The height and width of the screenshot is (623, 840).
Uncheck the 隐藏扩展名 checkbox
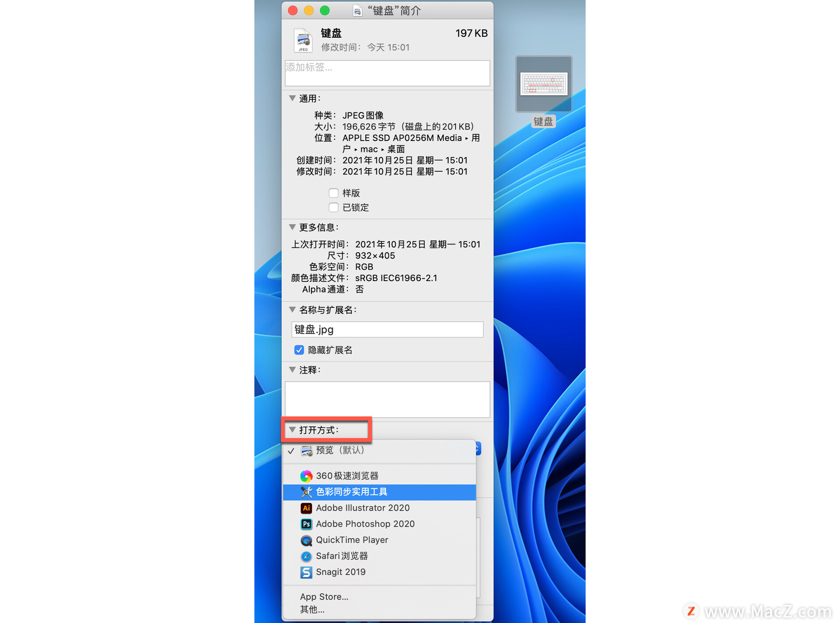point(299,350)
